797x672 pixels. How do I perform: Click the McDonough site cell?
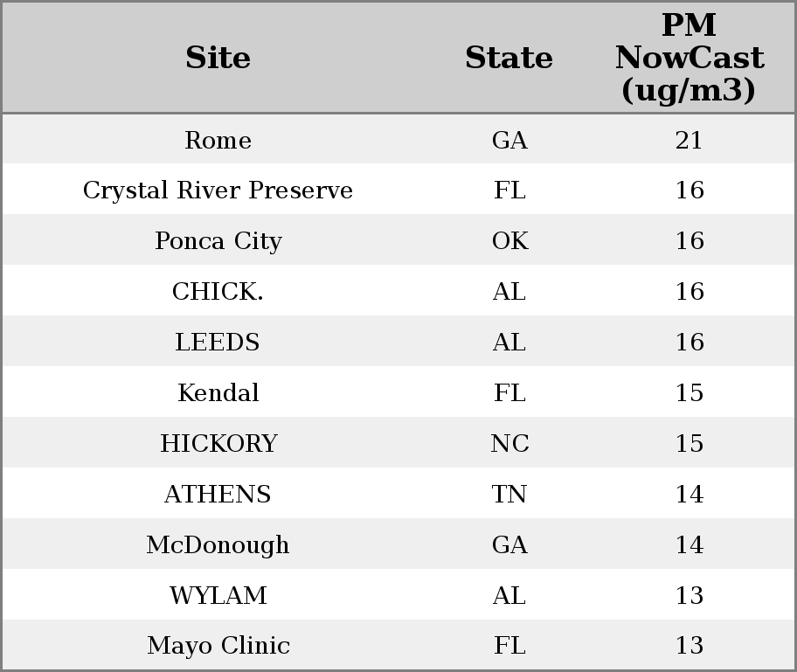218,545
